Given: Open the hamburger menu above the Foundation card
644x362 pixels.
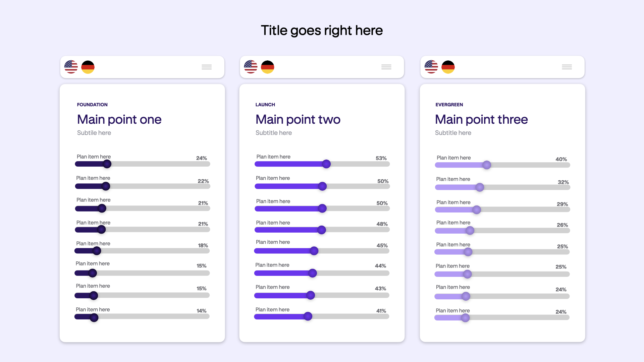Looking at the screenshot, I should pyautogui.click(x=207, y=67).
